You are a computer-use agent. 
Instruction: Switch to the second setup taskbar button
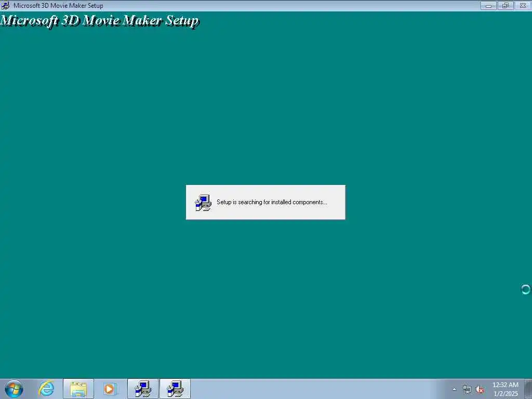(x=175, y=389)
